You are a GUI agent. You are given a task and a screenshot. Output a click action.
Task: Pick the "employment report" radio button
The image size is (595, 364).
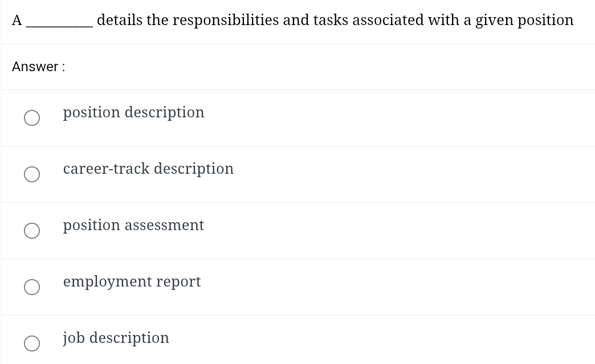pos(32,287)
